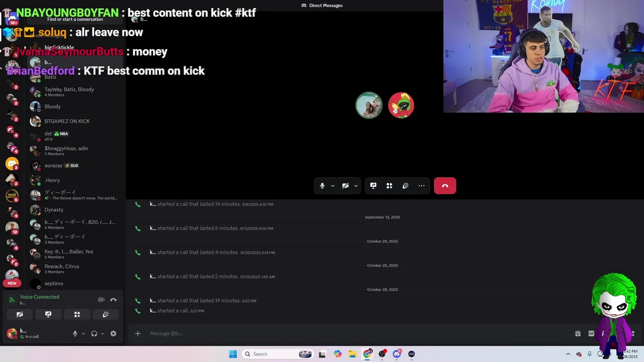This screenshot has width=644, height=362.
Task: Show hidden system tray icons
Action: coord(568,354)
